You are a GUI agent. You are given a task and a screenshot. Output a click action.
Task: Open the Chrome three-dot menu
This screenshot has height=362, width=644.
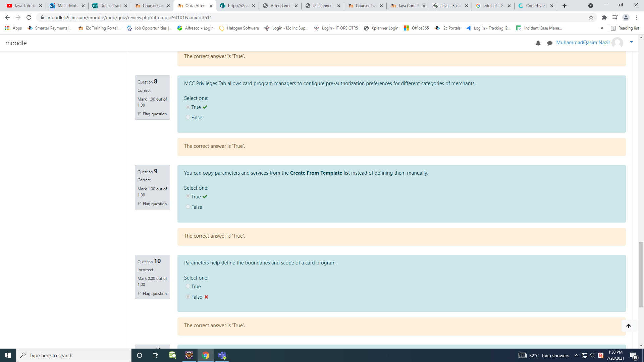pyautogui.click(x=637, y=17)
